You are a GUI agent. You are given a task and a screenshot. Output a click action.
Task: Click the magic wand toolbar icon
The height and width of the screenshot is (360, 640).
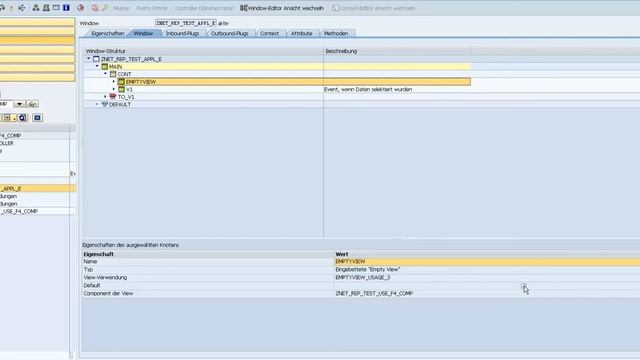(106, 8)
